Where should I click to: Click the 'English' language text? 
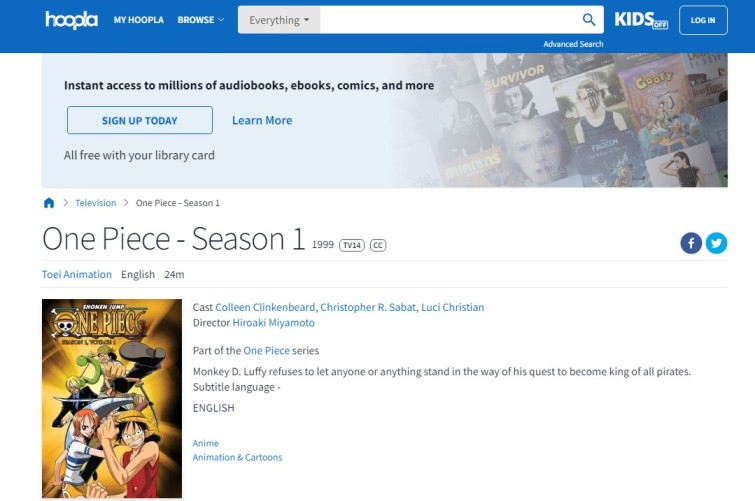(x=138, y=274)
